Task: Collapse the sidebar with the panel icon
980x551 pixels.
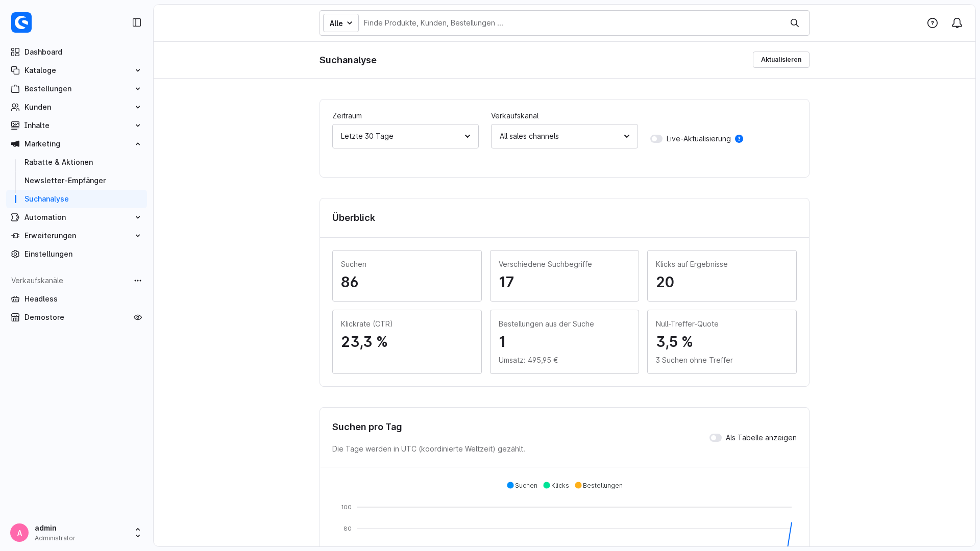Action: point(137,22)
